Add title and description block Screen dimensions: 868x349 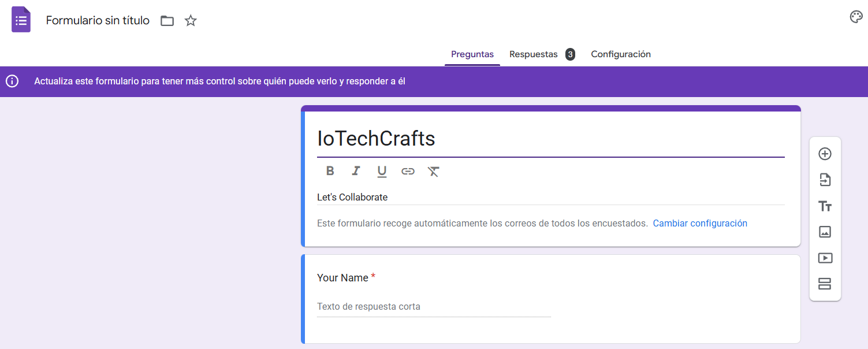pos(825,206)
